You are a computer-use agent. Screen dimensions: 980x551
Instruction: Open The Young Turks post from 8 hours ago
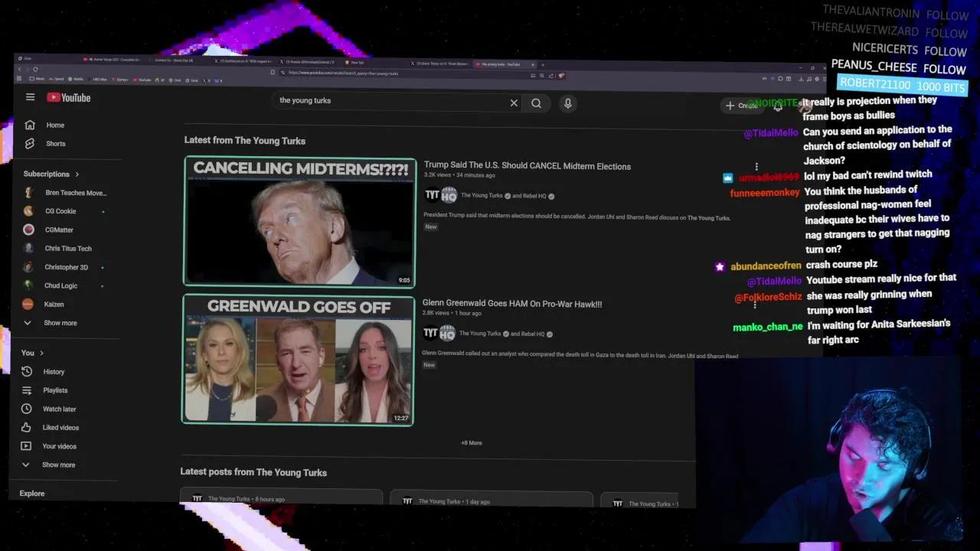(x=281, y=498)
